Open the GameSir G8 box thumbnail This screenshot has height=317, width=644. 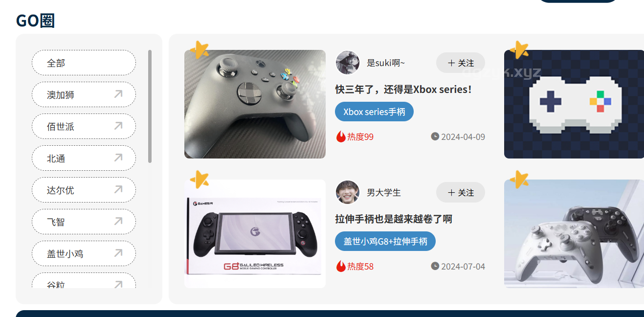pos(255,234)
